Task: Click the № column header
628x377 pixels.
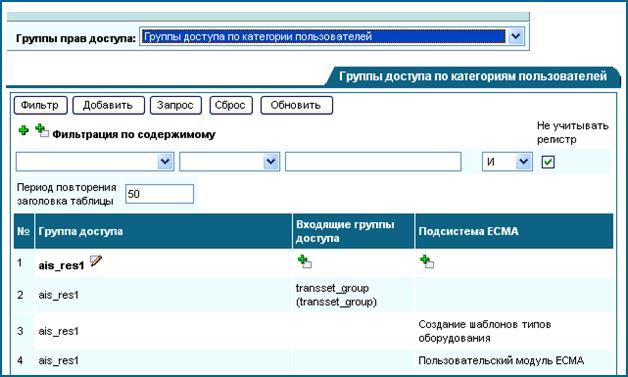Action: tap(24, 231)
